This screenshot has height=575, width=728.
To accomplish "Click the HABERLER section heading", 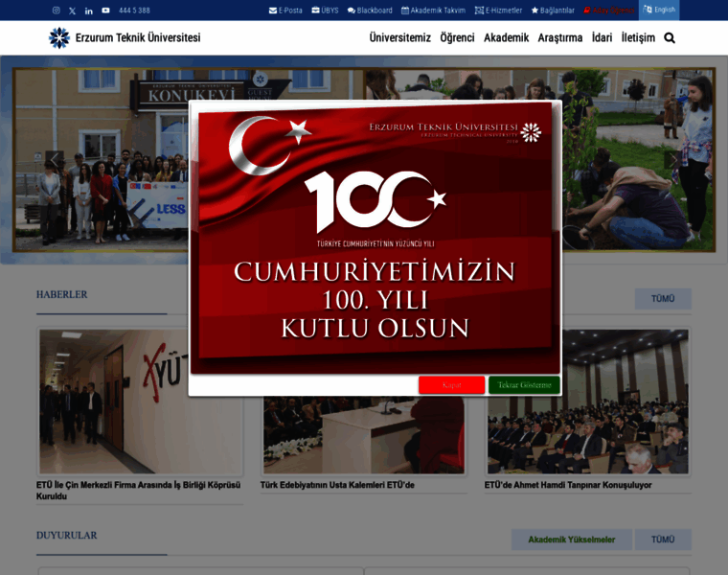I will click(x=61, y=294).
